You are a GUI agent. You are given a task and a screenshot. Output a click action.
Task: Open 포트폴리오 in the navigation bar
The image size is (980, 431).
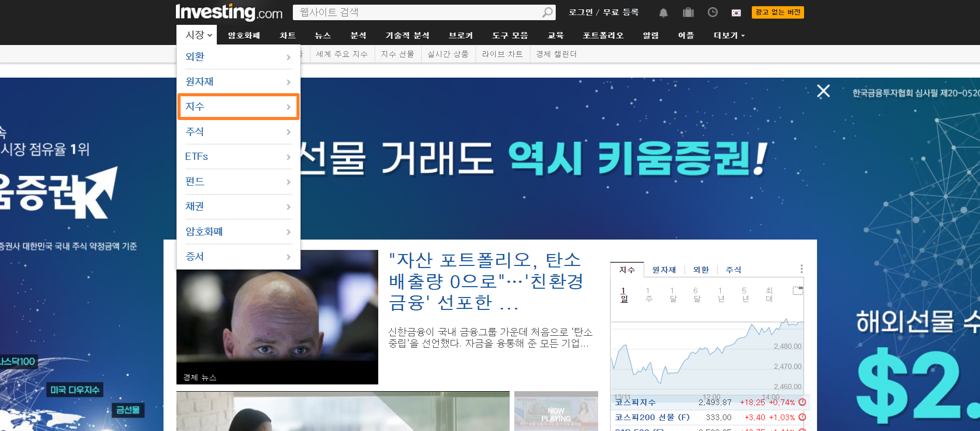[603, 35]
